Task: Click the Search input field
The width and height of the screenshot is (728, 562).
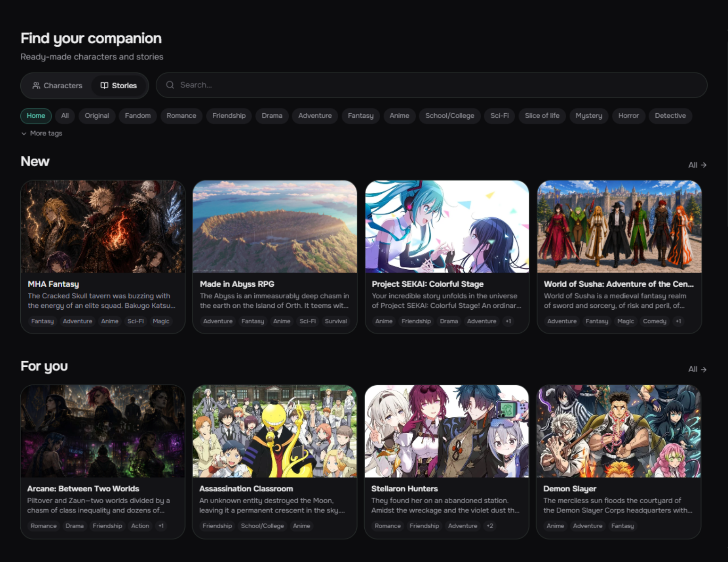Action: [x=431, y=85]
